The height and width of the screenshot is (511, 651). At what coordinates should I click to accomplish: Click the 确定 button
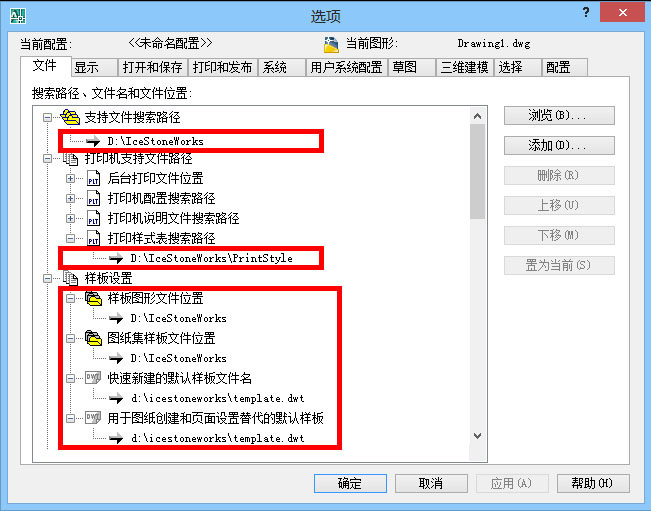[350, 484]
